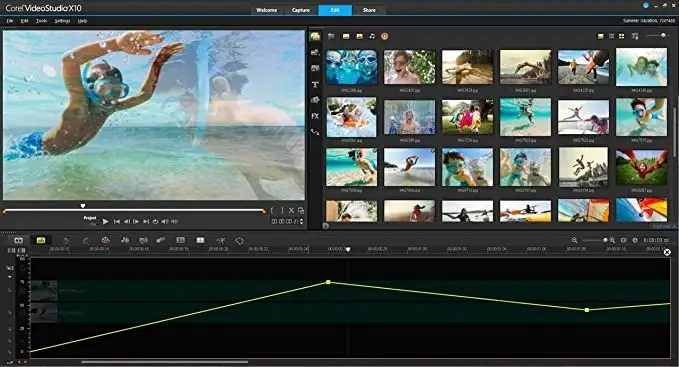The width and height of the screenshot is (679, 367).
Task: Split clip with the scissors icon
Action: click(x=291, y=210)
